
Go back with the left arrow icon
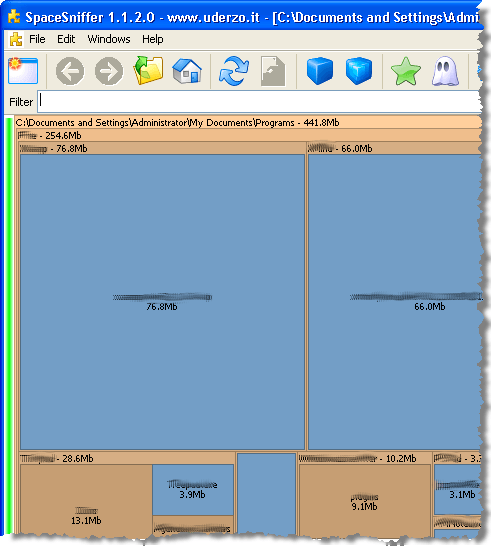pyautogui.click(x=70, y=71)
